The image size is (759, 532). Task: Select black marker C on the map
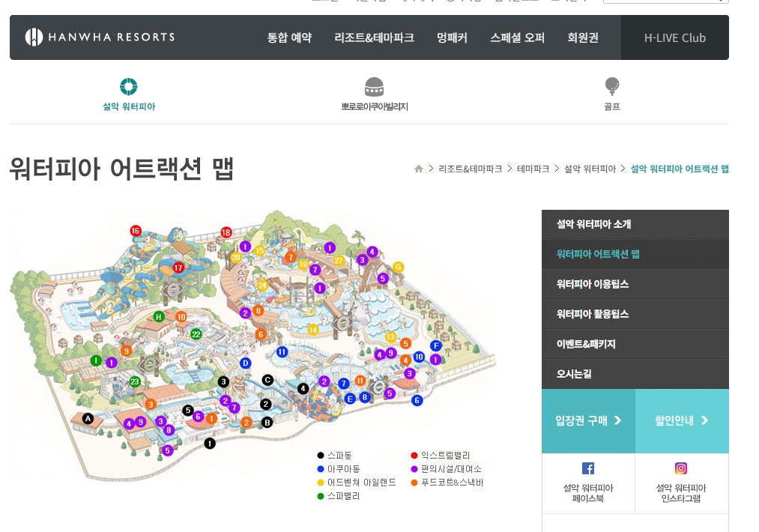click(x=267, y=380)
